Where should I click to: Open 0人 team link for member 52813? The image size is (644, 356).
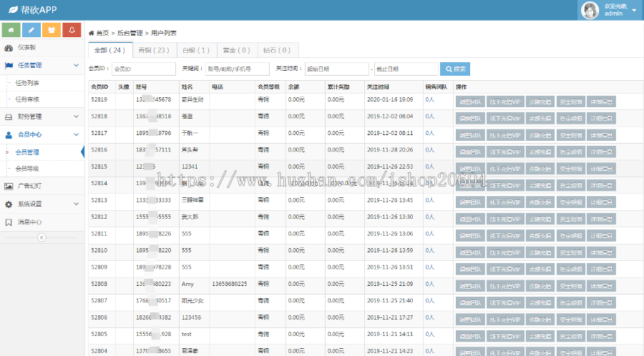429,200
